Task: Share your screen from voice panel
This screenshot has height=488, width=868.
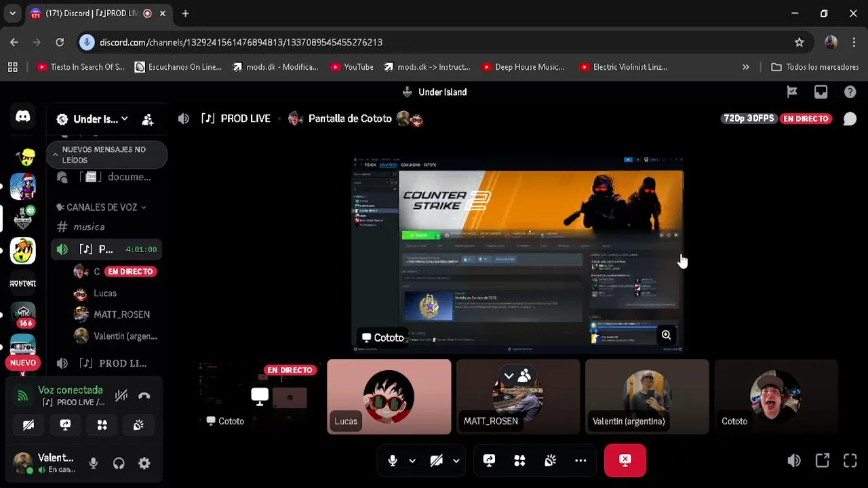Action: point(65,425)
